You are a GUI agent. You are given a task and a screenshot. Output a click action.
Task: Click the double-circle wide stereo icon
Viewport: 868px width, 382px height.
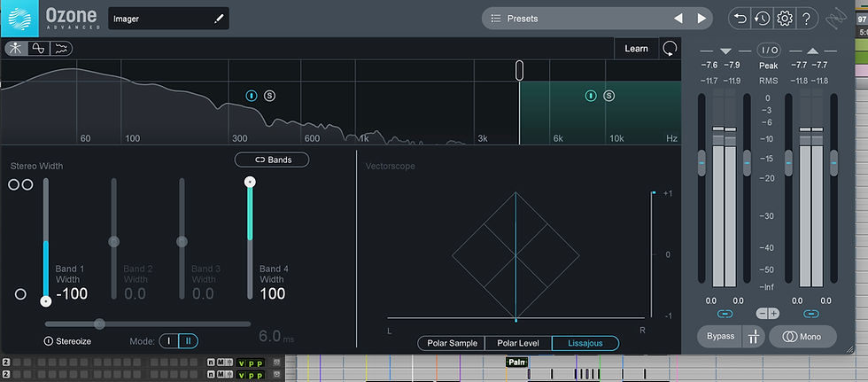(x=20, y=185)
